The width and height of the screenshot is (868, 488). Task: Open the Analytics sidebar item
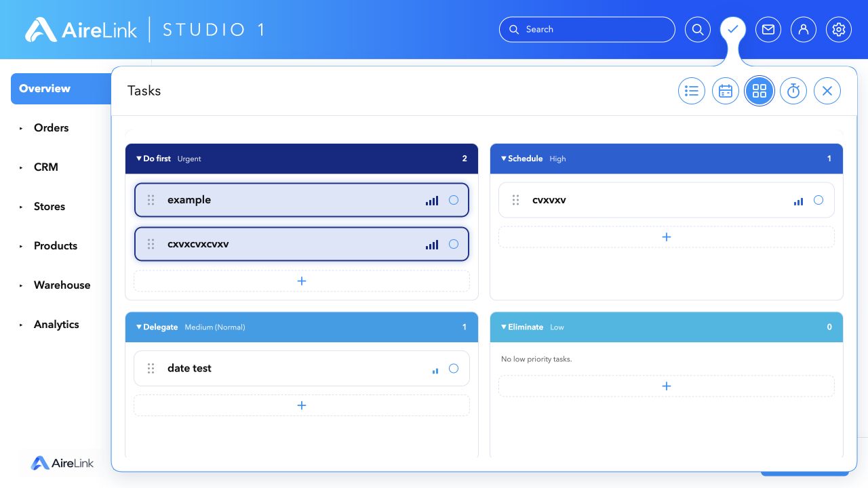pos(56,325)
